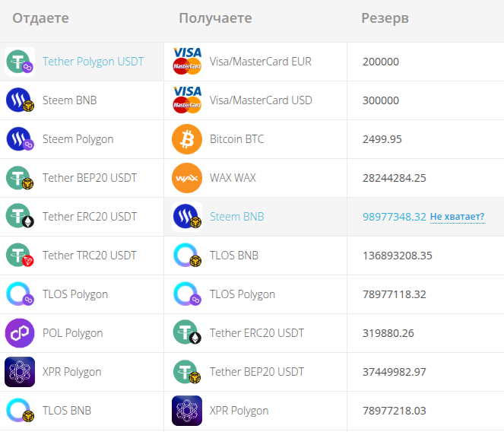Viewport: 504px width, 432px height.
Task: Click the Visa/MasterCard EUR card icon
Action: click(187, 62)
